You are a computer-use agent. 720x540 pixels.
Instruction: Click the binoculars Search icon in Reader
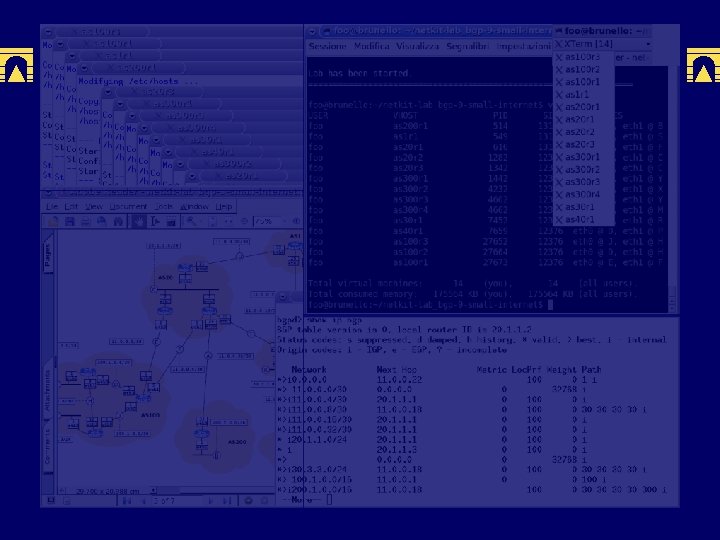(118, 222)
